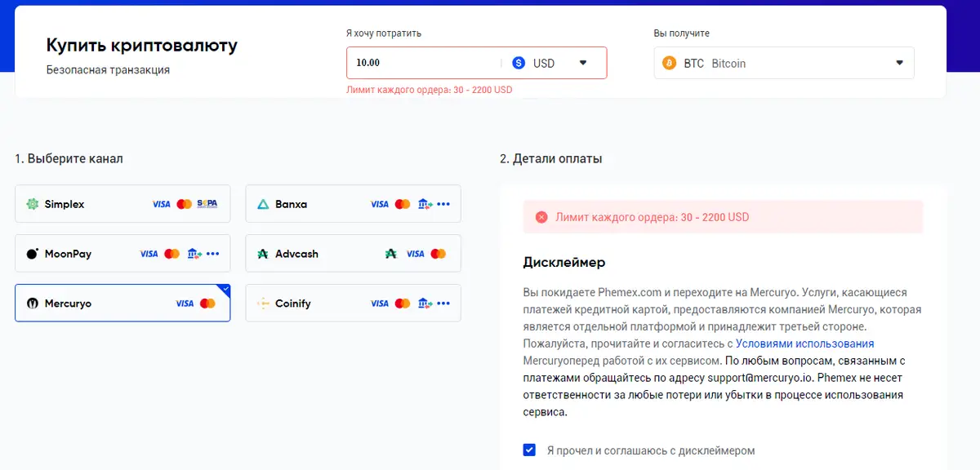Click the Visa icon in the Simplex row

pyautogui.click(x=162, y=204)
